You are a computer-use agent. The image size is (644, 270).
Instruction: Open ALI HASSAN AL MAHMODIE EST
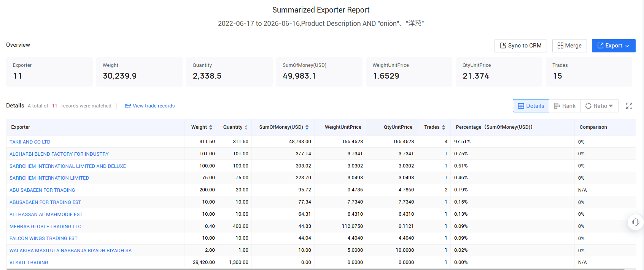click(46, 215)
